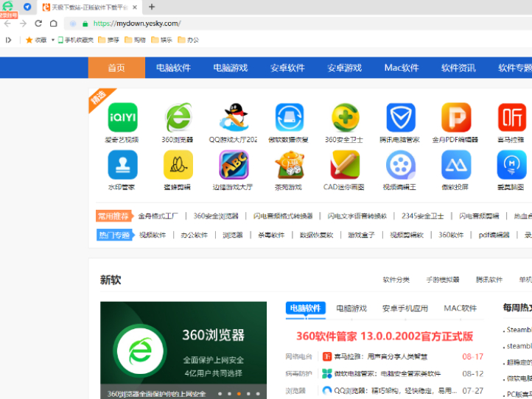Open the 视频软件 hot topic link
Viewport: 532px width, 399px height.
click(x=153, y=235)
